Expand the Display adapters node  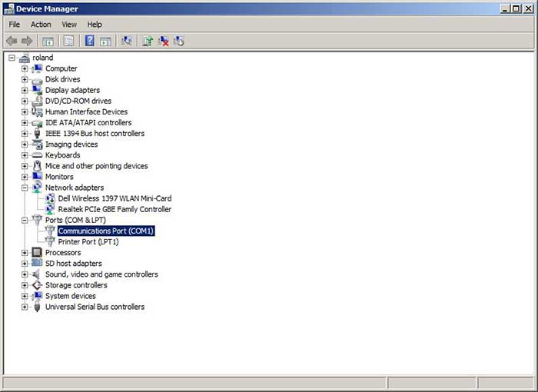[x=25, y=90]
